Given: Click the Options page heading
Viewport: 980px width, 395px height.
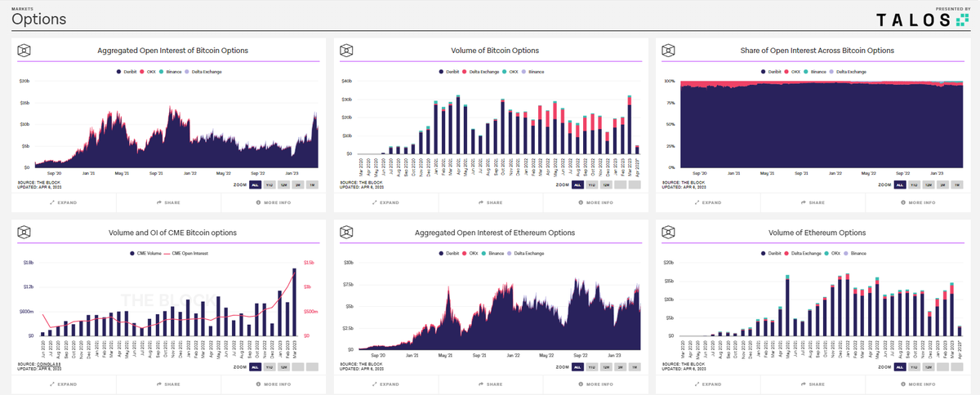Looking at the screenshot, I should point(39,19).
